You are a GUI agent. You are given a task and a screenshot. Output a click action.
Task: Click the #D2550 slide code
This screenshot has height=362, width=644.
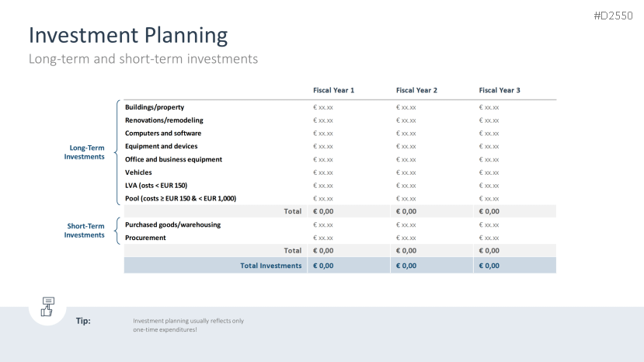click(x=613, y=16)
